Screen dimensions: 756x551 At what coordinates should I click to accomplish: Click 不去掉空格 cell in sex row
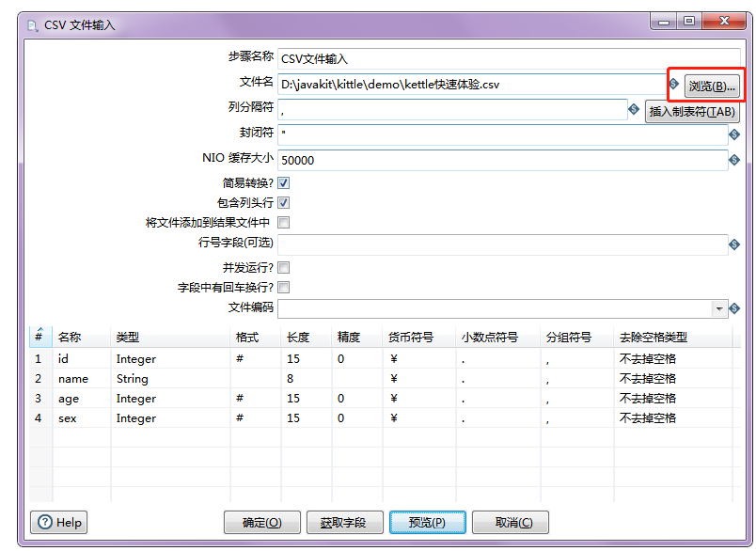click(x=672, y=417)
